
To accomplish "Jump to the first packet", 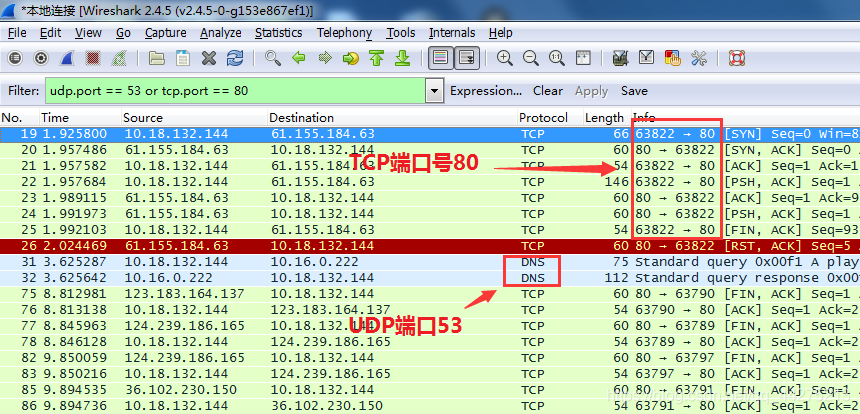I will click(376, 58).
